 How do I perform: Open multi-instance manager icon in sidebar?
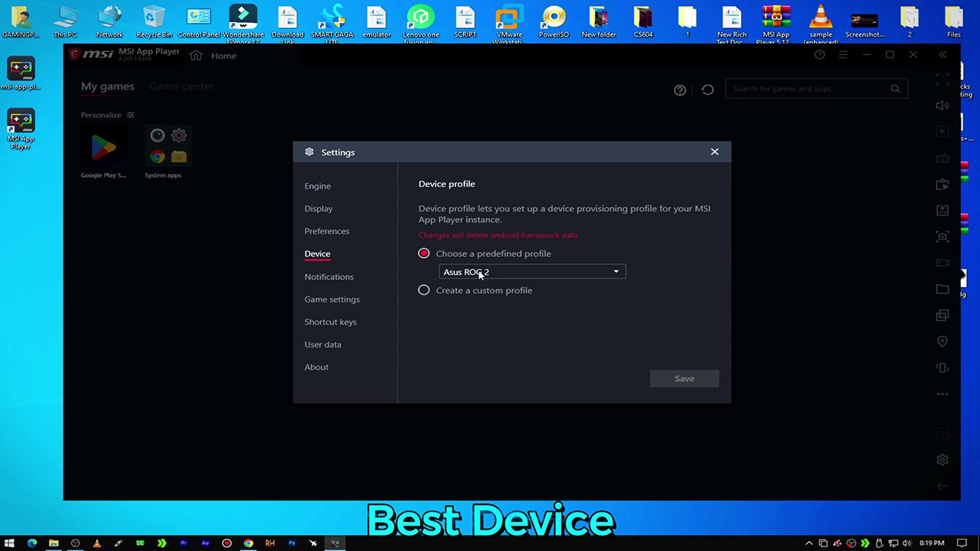pos(942,315)
